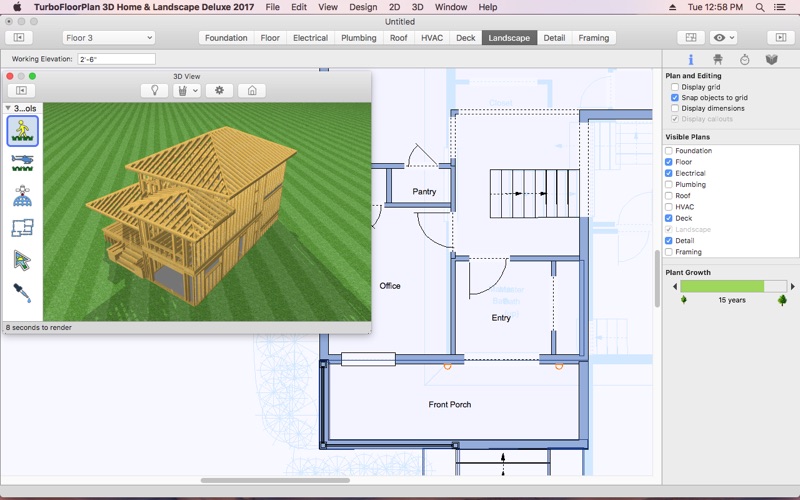Hide the Deck plan in Visible Plans
The width and height of the screenshot is (800, 500).
coord(668,218)
